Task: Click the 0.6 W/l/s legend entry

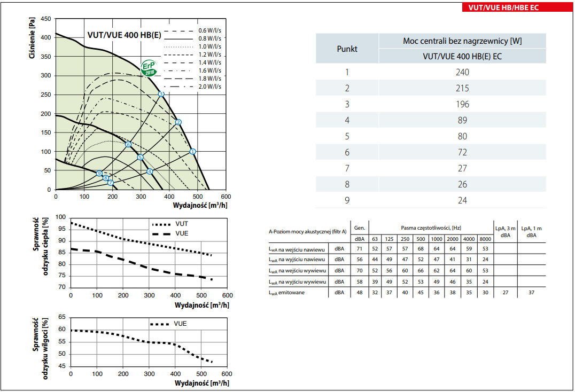Action: coord(192,30)
